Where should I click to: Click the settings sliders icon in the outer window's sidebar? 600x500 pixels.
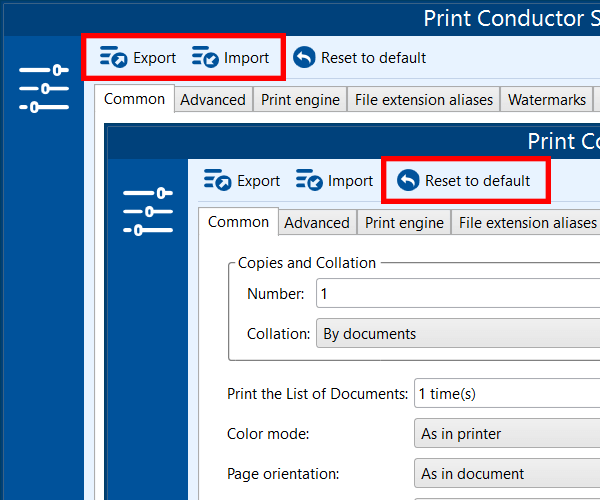pyautogui.click(x=44, y=89)
